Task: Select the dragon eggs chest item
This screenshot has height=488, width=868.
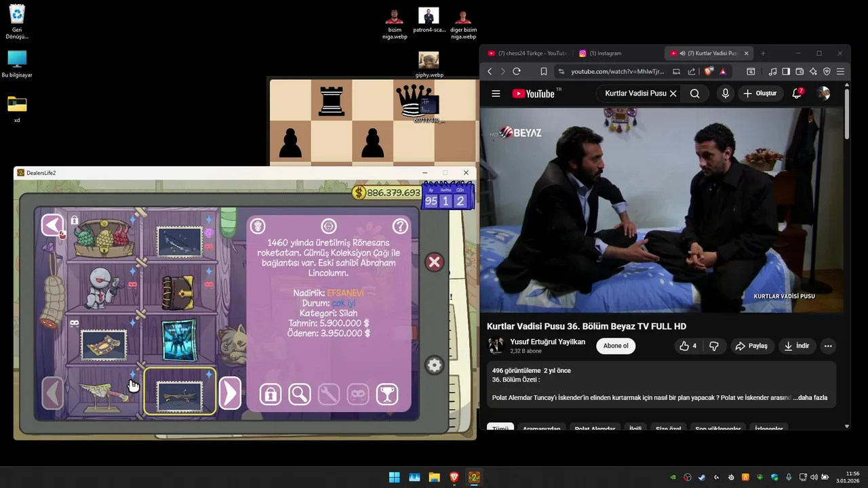Action: click(x=104, y=239)
